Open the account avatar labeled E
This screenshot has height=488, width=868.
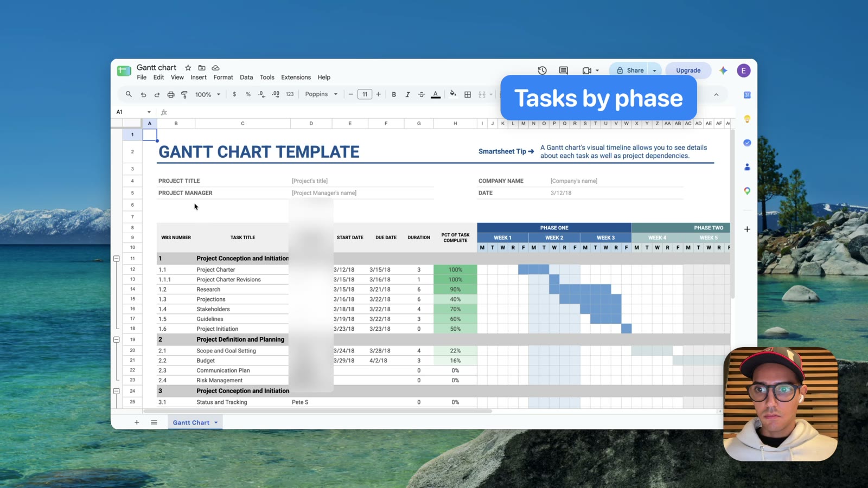pyautogui.click(x=744, y=70)
